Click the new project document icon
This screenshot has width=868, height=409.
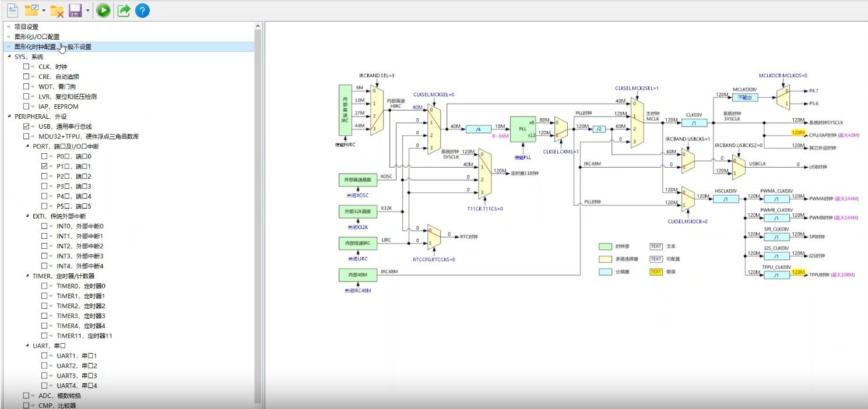[x=12, y=10]
